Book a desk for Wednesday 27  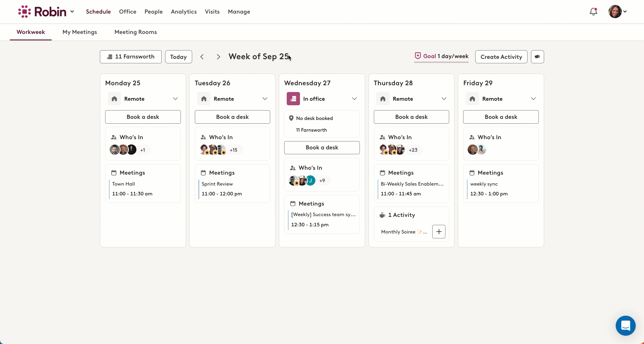pos(322,147)
